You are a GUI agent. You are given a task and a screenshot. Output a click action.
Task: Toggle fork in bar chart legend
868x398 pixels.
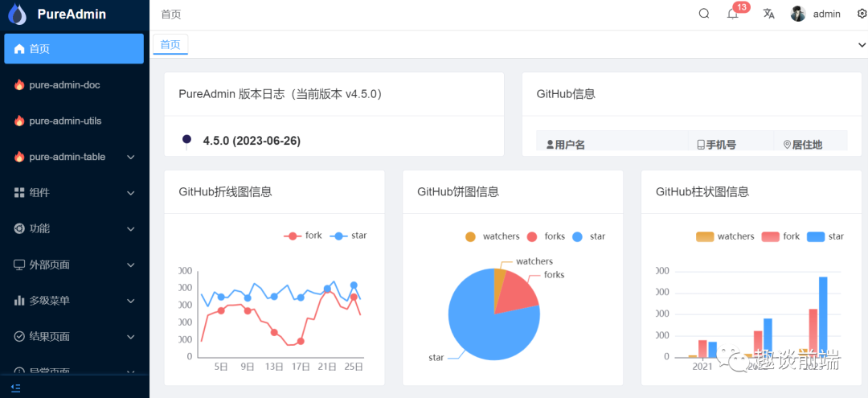pyautogui.click(x=780, y=236)
